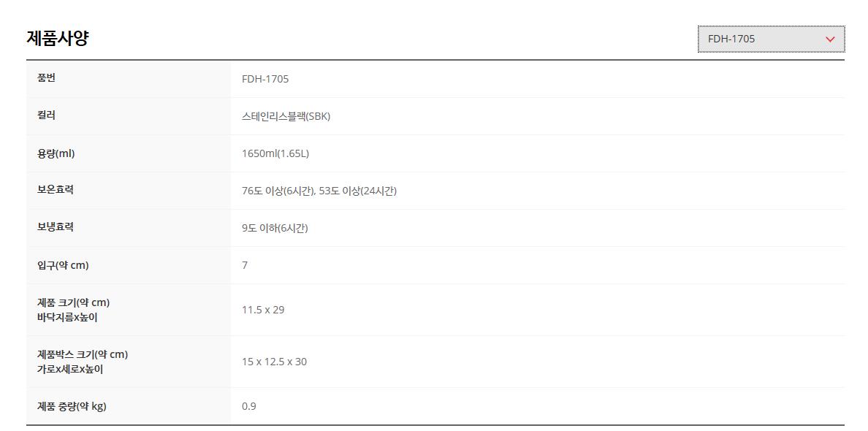Select the 11.5 x 29 product size value
Screen dimensions: 868x431
(x=263, y=310)
